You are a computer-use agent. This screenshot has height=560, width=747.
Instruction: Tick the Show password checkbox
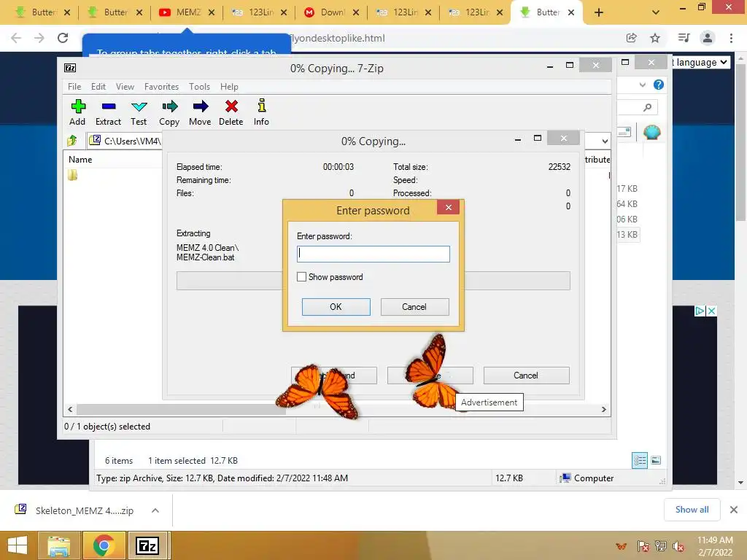click(301, 276)
